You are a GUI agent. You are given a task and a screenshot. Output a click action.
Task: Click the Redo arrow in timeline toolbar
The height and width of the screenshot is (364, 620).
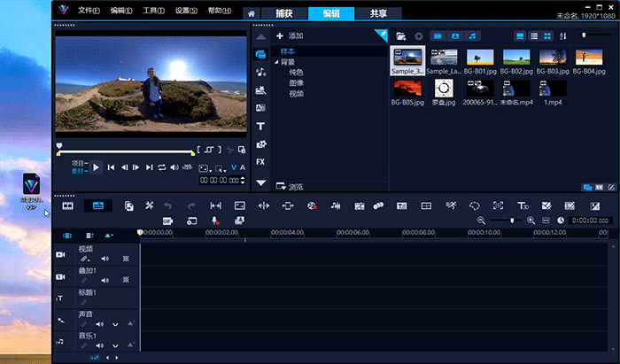pos(192,205)
